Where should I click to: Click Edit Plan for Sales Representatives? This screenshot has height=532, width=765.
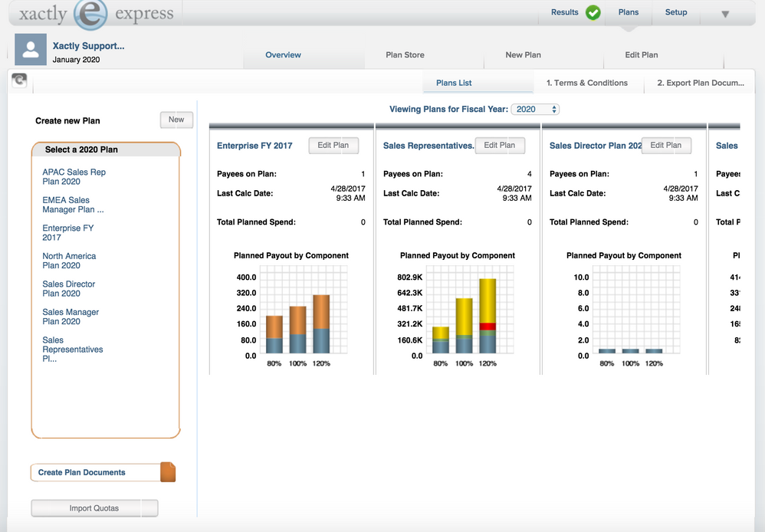click(x=500, y=146)
